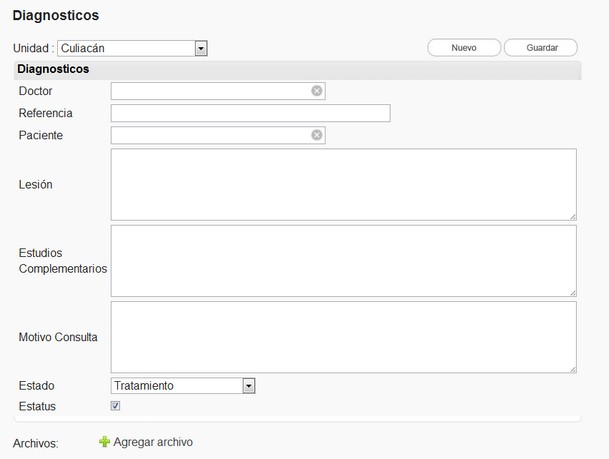Focus the Estudios Complementarios text area
Viewport: 609px width, 459px height.
(343, 261)
